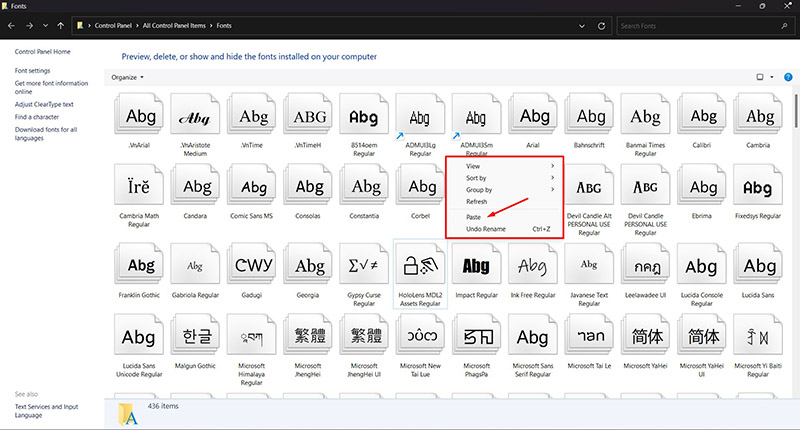Select the 8514oem Regular font icon
800x430 pixels.
point(364,114)
